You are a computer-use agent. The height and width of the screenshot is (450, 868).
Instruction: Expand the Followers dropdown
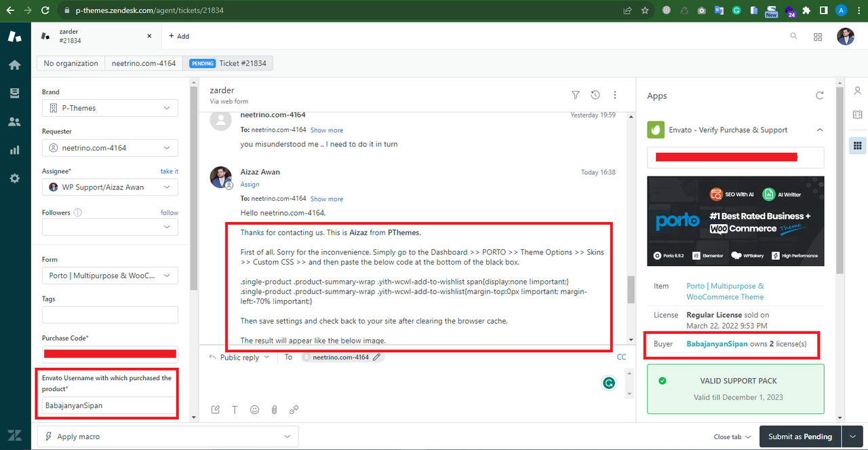coord(110,227)
